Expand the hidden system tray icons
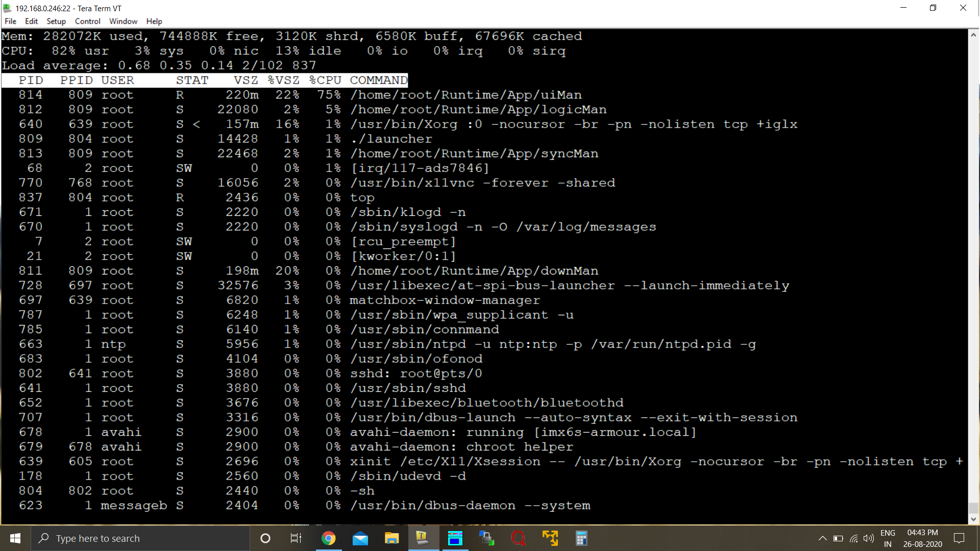980x551 pixels. pyautogui.click(x=822, y=538)
